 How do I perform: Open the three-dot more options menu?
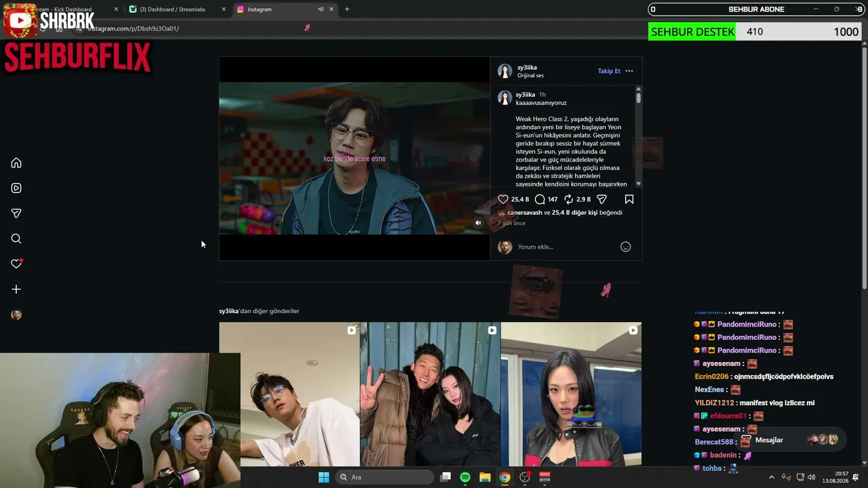pyautogui.click(x=629, y=71)
